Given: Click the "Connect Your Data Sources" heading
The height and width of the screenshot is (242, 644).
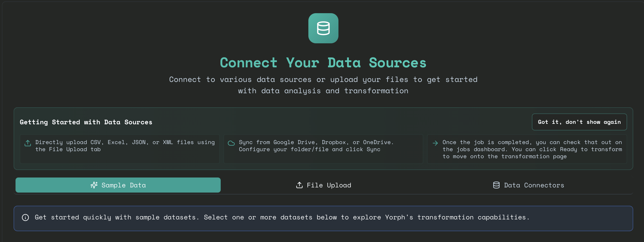Looking at the screenshot, I should pos(323,63).
